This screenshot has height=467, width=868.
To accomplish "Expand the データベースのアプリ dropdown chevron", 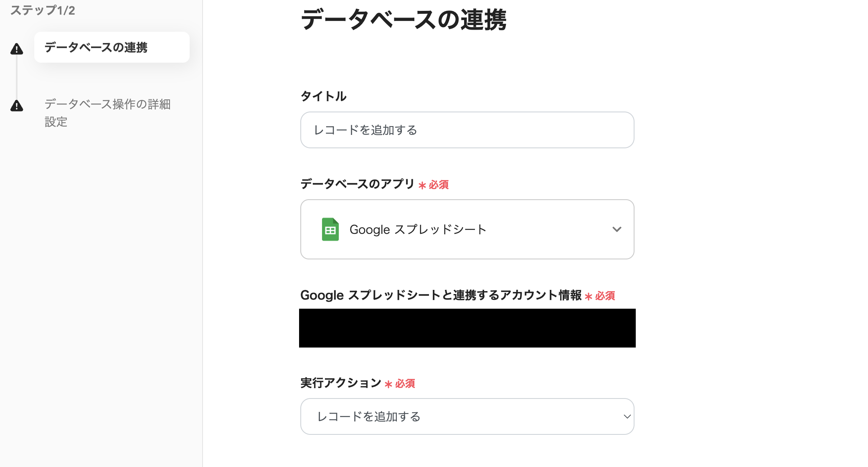I will click(617, 229).
